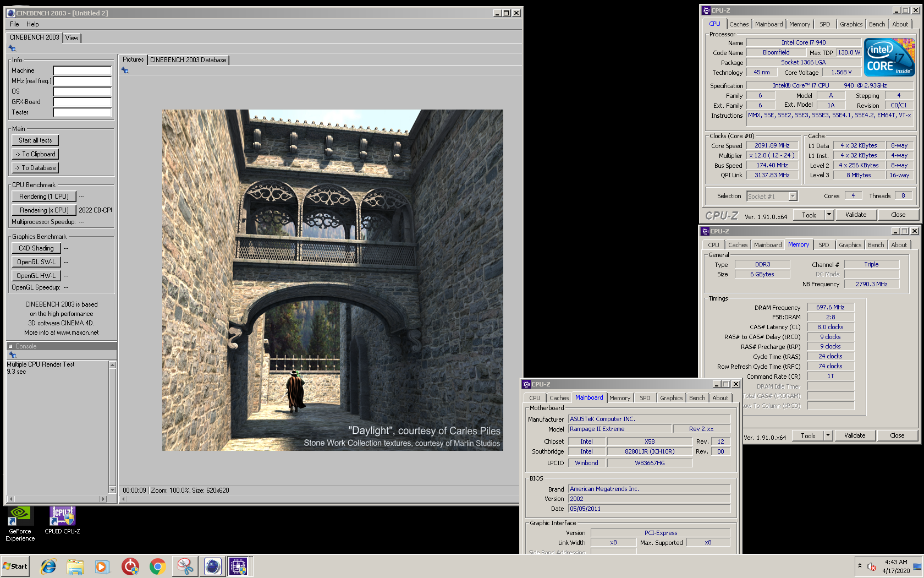Open the CPUID CPU-Z desktop shortcut
The width and height of the screenshot is (924, 578).
pyautogui.click(x=62, y=520)
